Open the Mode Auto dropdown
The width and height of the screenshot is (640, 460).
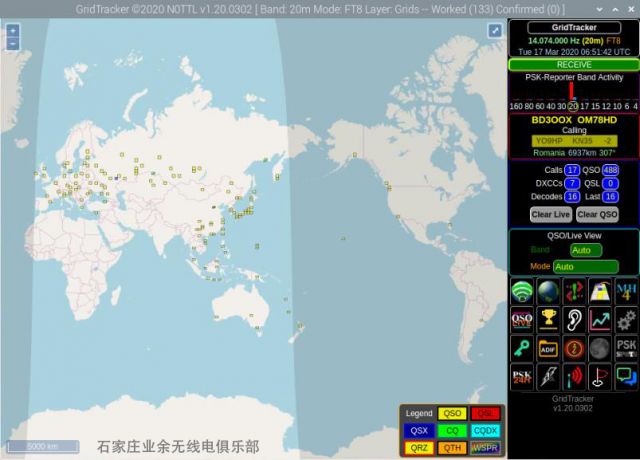586,267
